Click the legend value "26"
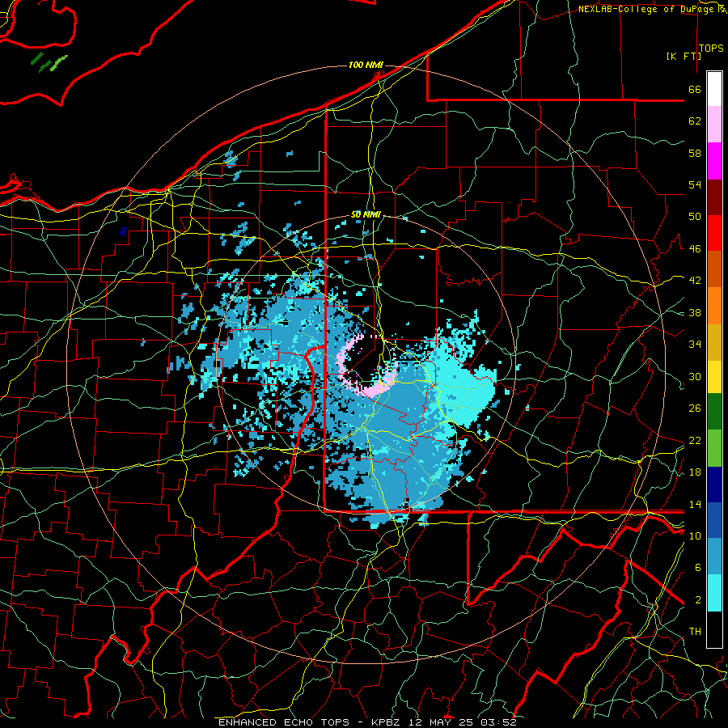The height and width of the screenshot is (728, 728). (x=695, y=408)
